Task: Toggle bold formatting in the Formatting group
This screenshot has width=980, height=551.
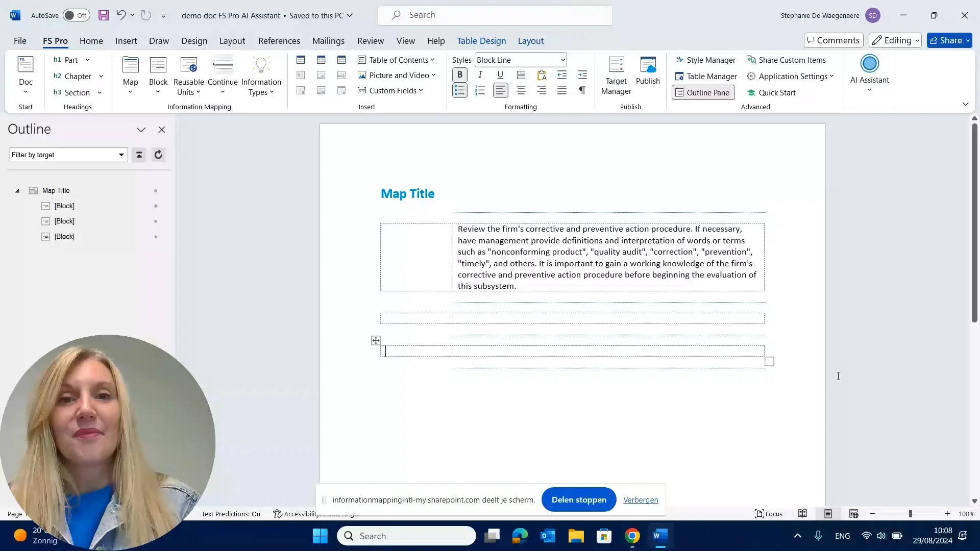Action: [x=459, y=74]
